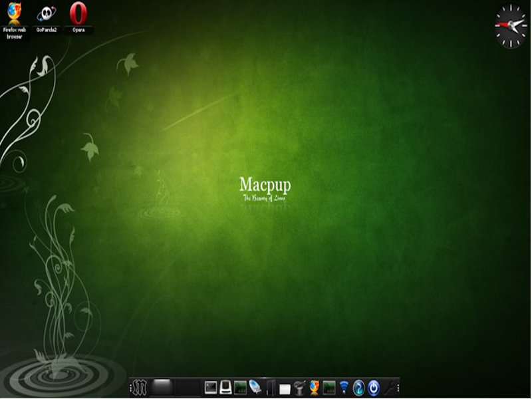The image size is (532, 399).
Task: Click the black computer tower dock icon
Action: [x=271, y=388]
